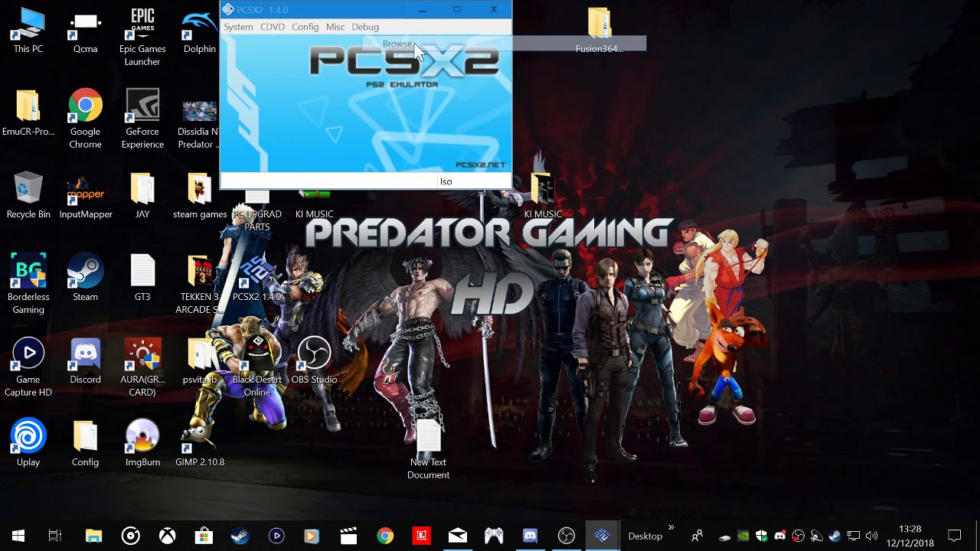This screenshot has height=551, width=980.
Task: Click the Iso status field in PCSX2
Action: click(474, 181)
